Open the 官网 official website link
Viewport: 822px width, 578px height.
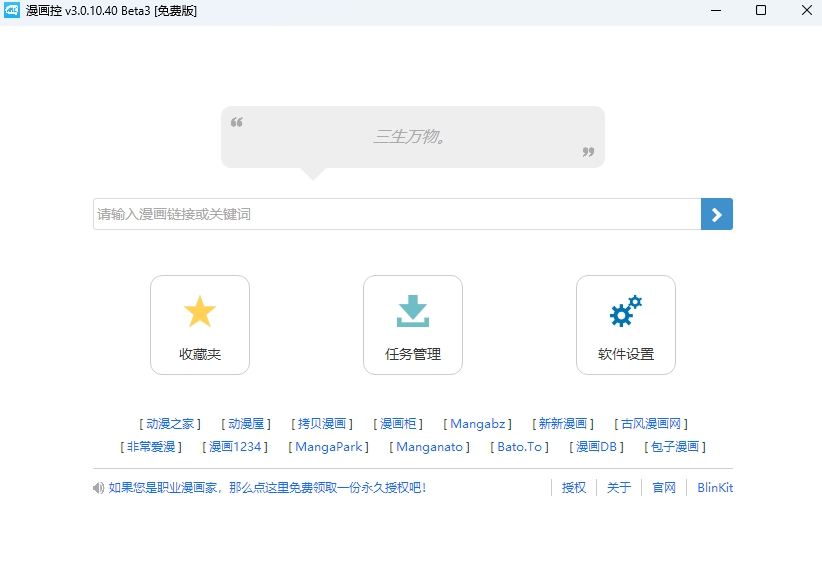(x=663, y=487)
